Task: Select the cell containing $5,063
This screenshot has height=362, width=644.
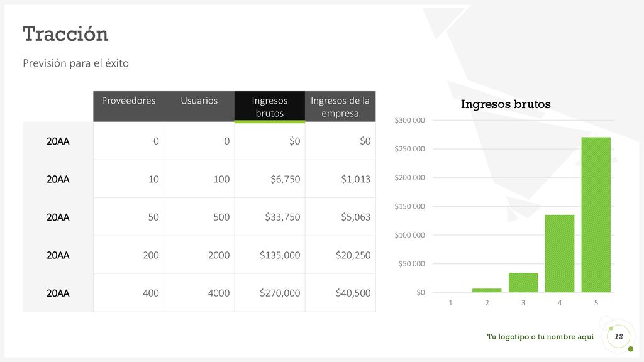Action: [x=340, y=217]
